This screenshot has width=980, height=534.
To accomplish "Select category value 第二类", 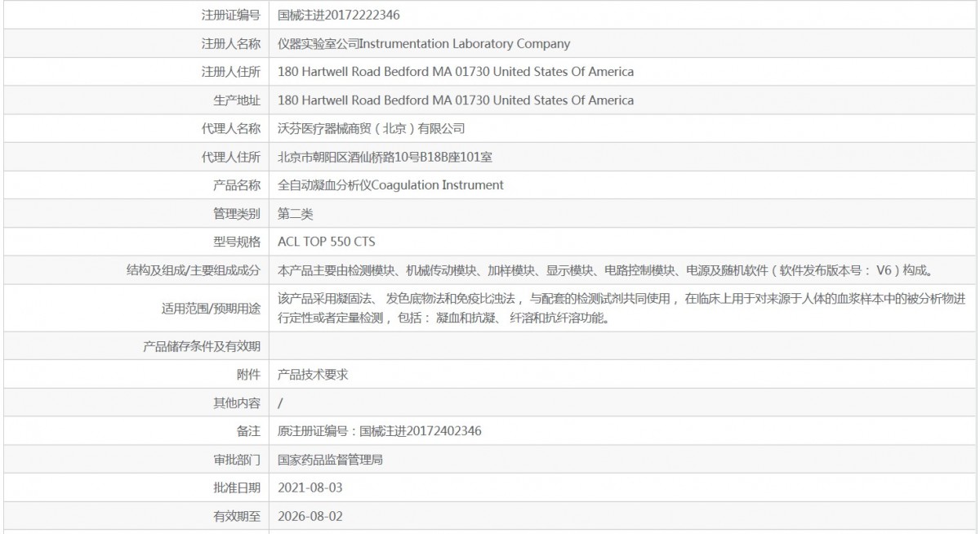I will click(296, 214).
